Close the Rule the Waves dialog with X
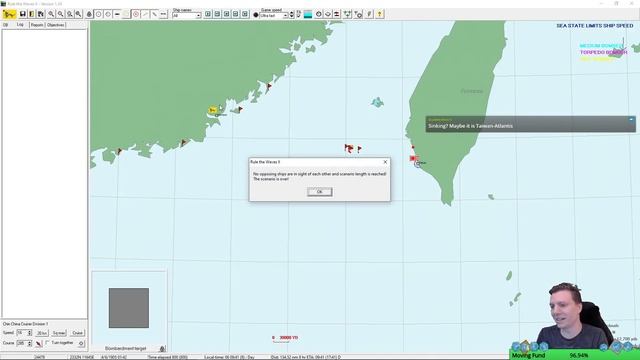The height and width of the screenshot is (360, 640). (x=385, y=162)
